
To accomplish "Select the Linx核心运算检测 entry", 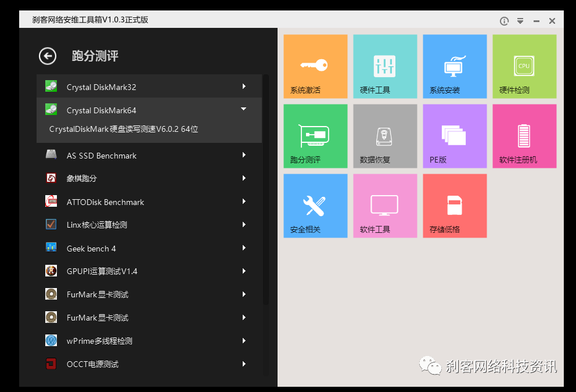I will 149,225.
